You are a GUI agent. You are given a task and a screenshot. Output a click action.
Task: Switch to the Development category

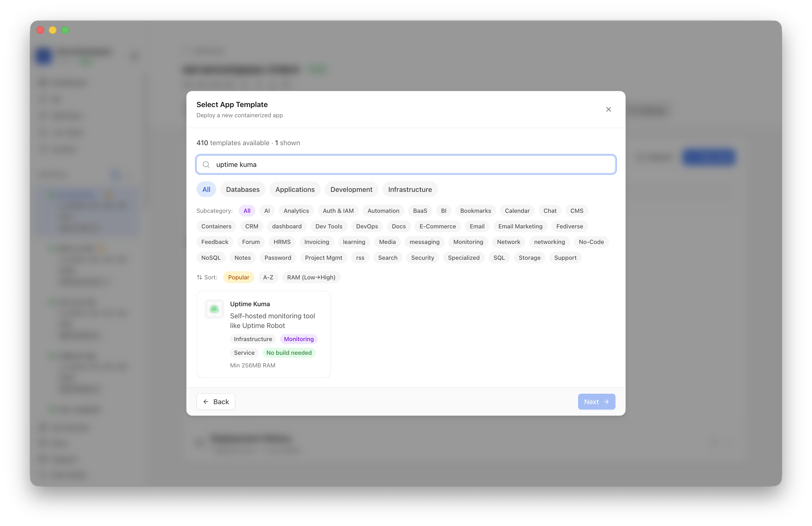click(351, 189)
